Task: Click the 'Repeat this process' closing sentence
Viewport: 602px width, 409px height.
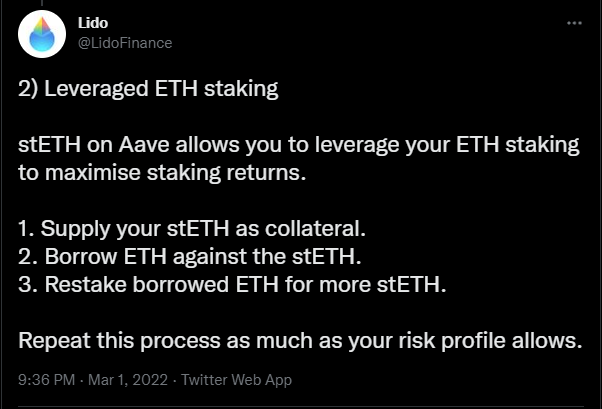Action: (299, 341)
